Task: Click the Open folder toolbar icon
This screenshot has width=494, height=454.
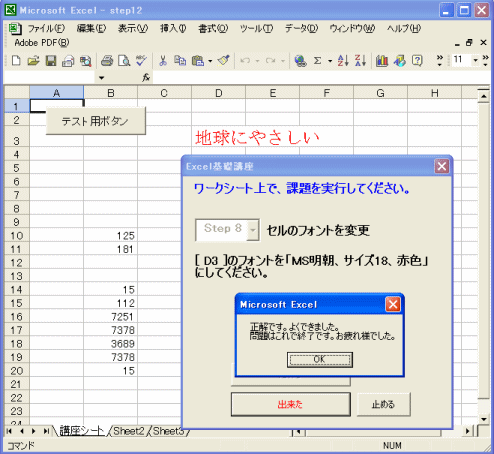Action: (33, 61)
